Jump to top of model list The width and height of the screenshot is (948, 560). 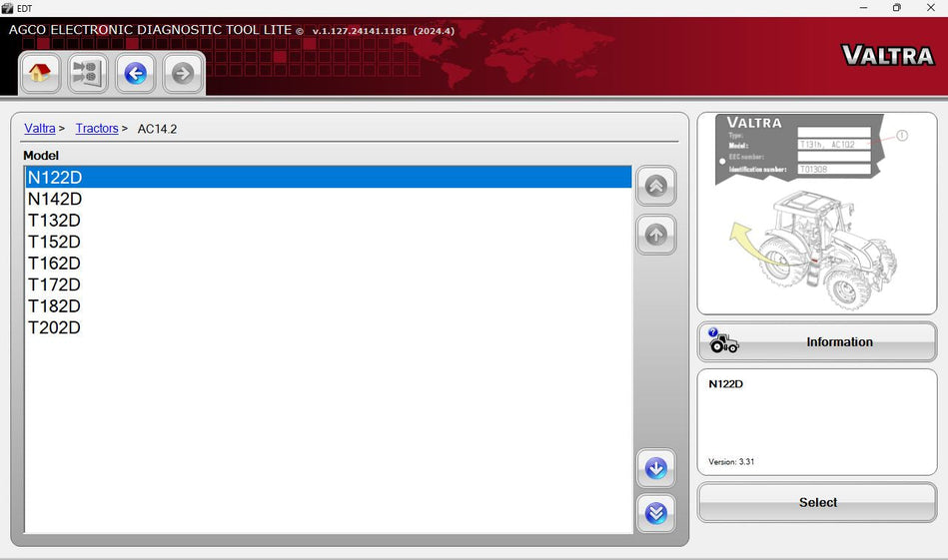point(655,187)
